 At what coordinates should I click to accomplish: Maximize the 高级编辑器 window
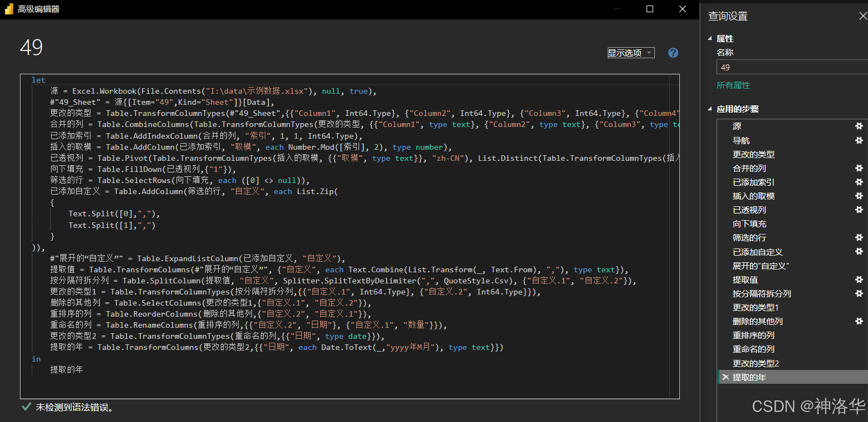click(650, 9)
